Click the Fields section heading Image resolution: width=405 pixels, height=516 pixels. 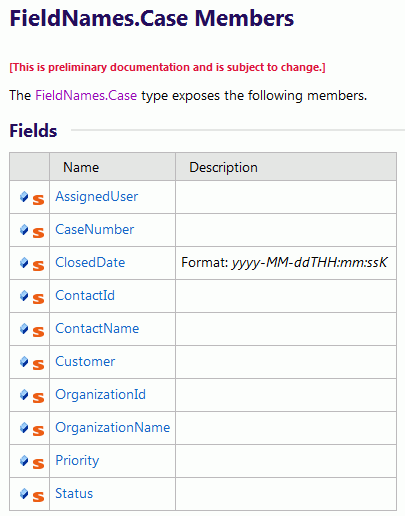click(x=33, y=130)
